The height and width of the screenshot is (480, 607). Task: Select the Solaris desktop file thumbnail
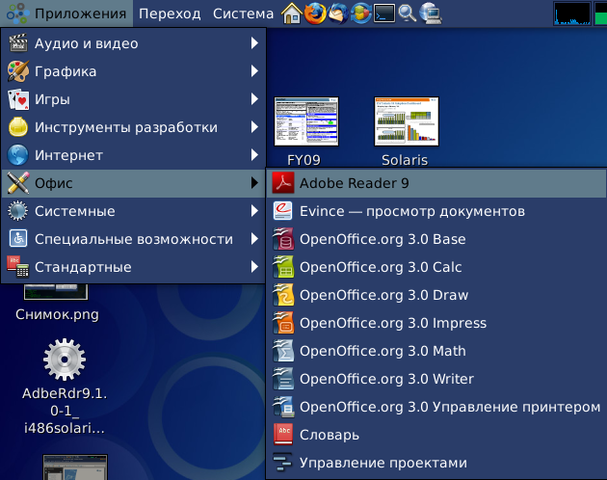(406, 122)
